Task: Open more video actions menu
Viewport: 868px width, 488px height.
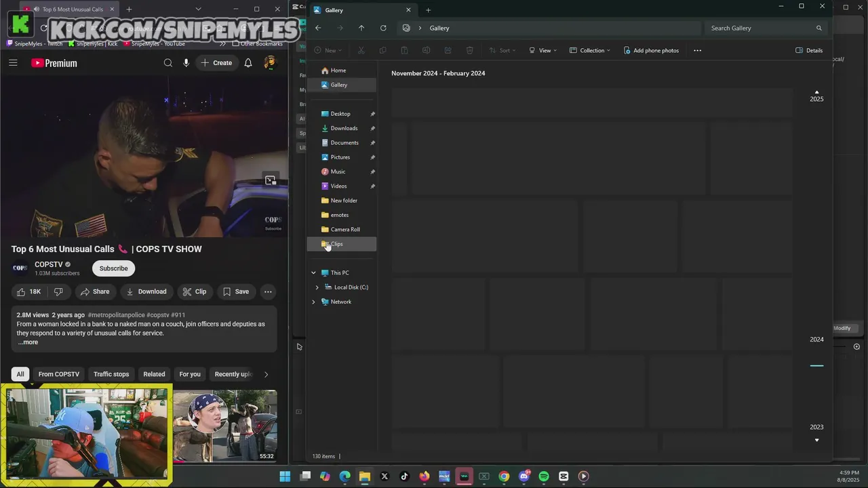Action: tap(268, 291)
